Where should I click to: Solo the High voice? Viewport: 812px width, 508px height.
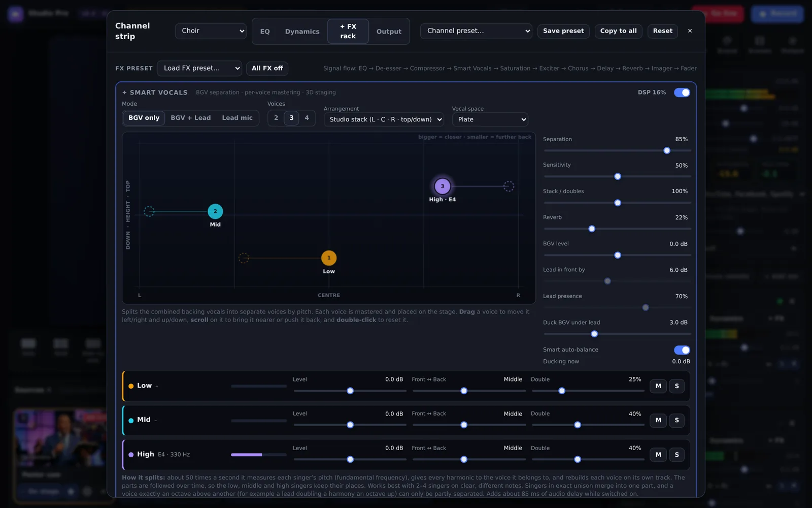click(x=676, y=455)
